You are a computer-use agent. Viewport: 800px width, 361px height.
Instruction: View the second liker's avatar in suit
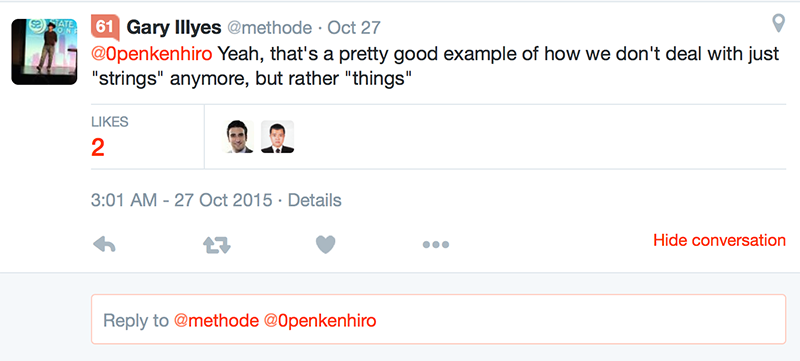278,137
